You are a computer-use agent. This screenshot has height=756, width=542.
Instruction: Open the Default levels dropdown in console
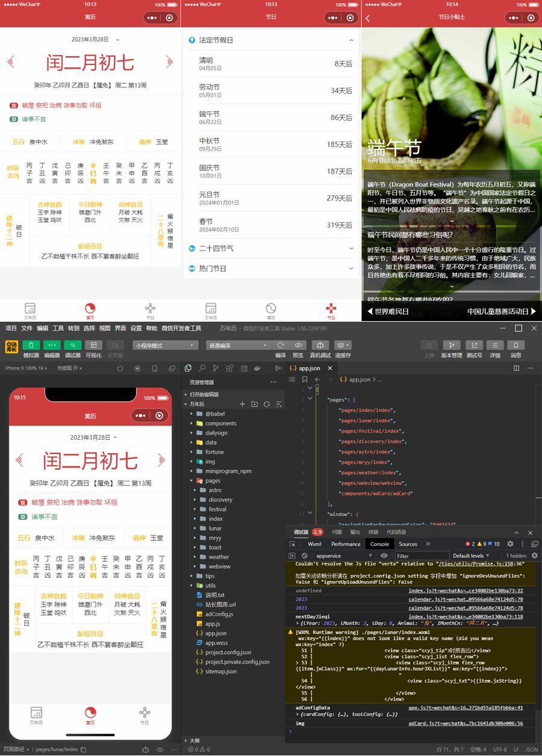470,556
